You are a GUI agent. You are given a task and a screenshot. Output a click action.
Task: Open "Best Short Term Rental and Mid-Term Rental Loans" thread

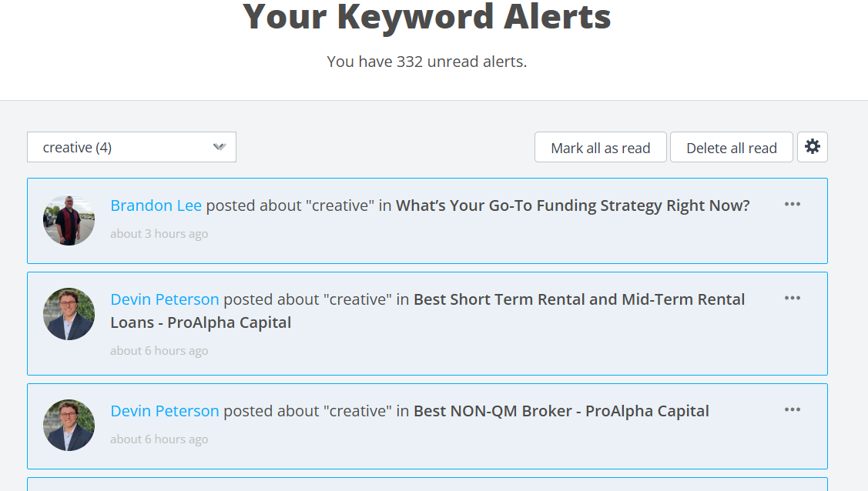pyautogui.click(x=579, y=299)
